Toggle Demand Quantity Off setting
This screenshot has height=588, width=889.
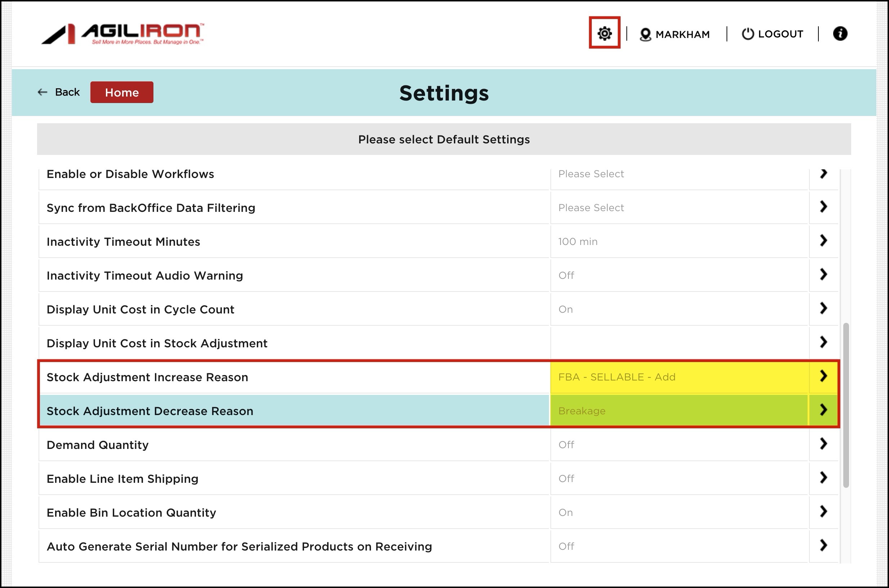566,445
